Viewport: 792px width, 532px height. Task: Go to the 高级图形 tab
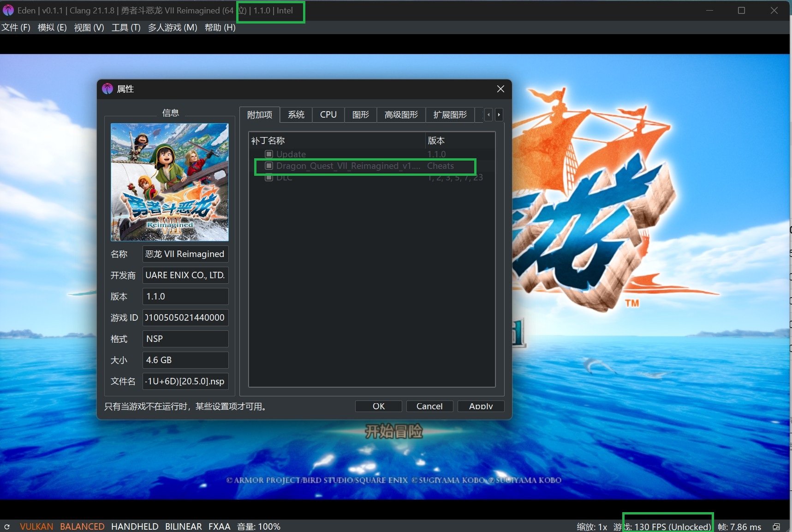tap(401, 114)
